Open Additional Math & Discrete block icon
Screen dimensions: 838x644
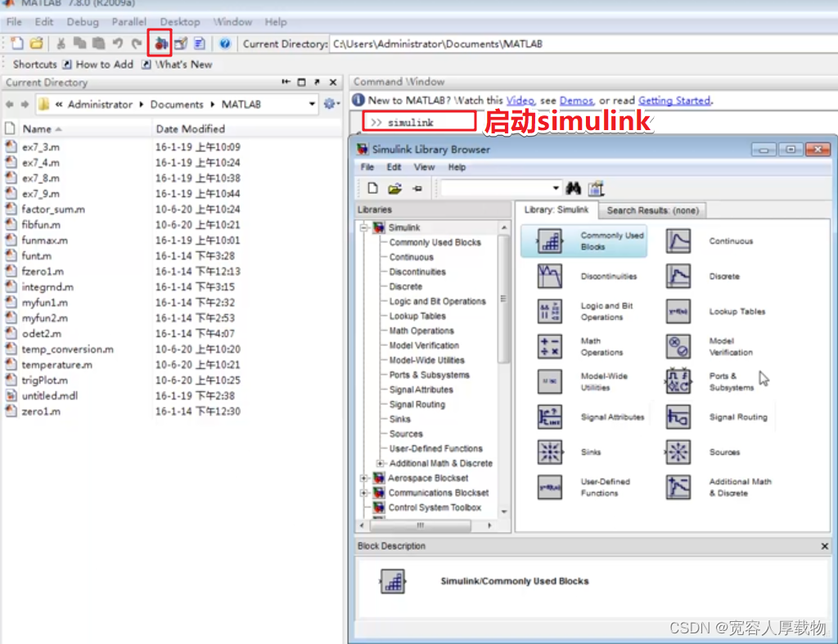(678, 488)
